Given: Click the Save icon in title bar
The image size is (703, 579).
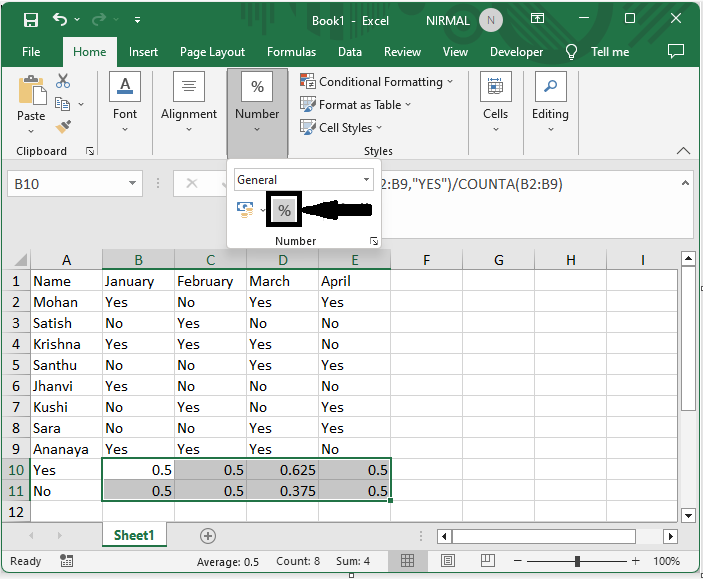Looking at the screenshot, I should point(31,19).
